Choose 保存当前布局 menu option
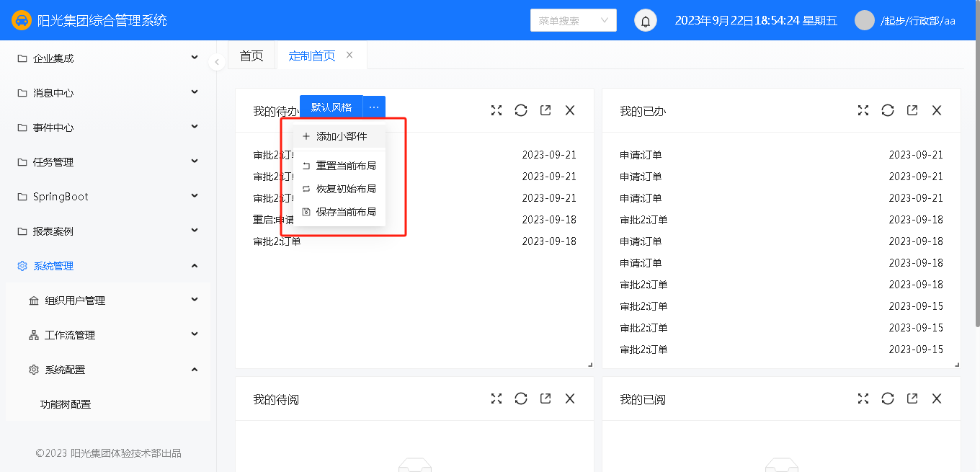Image resolution: width=980 pixels, height=472 pixels. [345, 212]
